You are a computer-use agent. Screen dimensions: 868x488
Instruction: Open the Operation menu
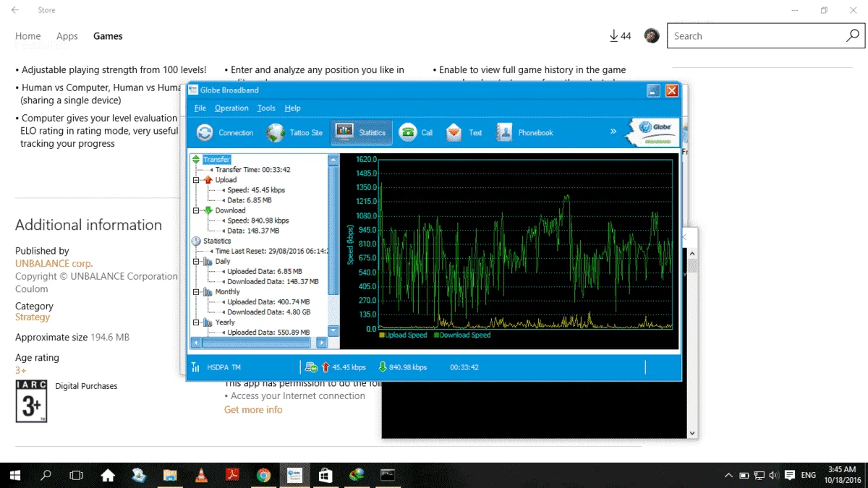(231, 108)
